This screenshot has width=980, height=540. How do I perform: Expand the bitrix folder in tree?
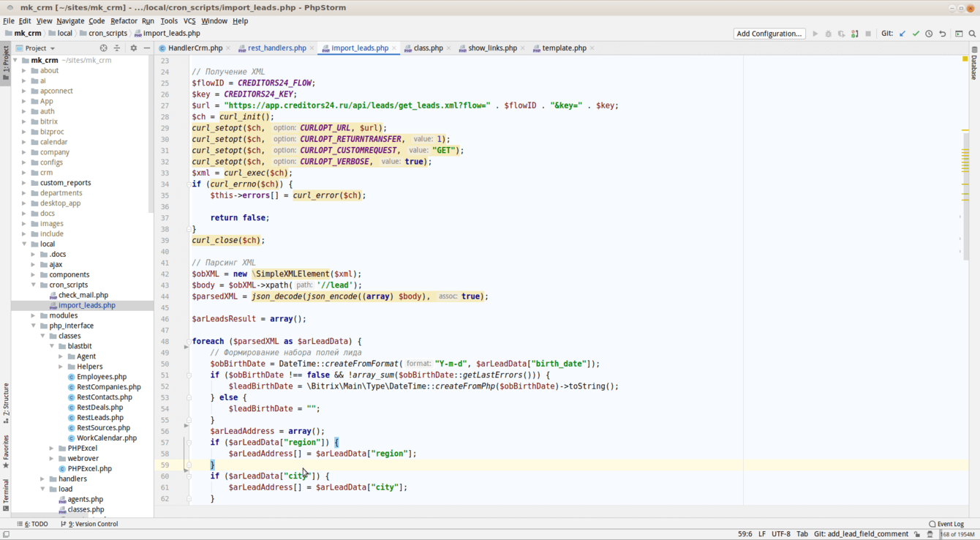coord(24,121)
